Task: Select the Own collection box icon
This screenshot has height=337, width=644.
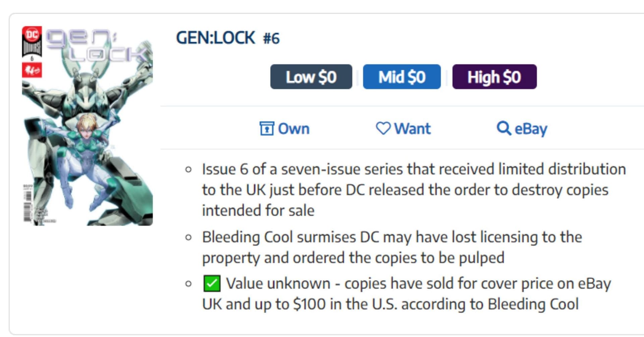Action: tap(267, 129)
